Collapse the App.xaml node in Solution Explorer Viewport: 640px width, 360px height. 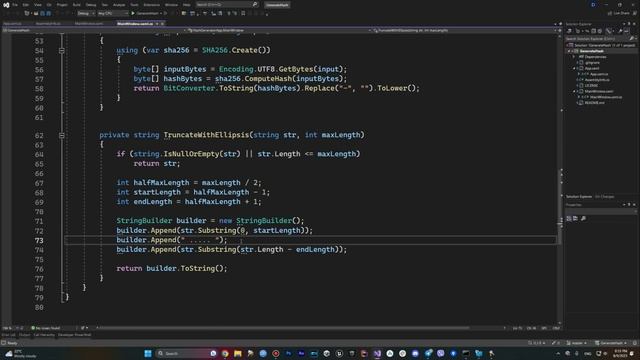tap(574, 69)
